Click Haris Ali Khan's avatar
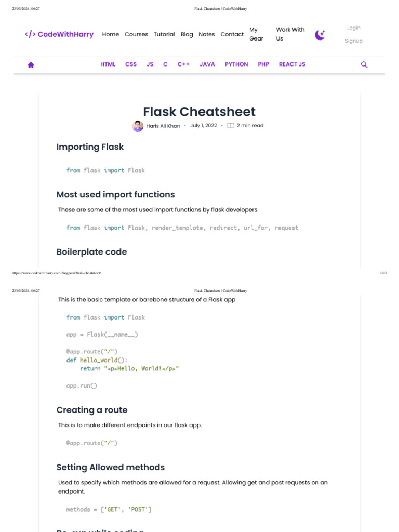Image resolution: width=399 pixels, height=532 pixels. click(138, 126)
